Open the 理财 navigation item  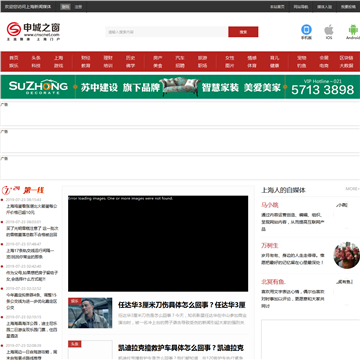tap(108, 58)
